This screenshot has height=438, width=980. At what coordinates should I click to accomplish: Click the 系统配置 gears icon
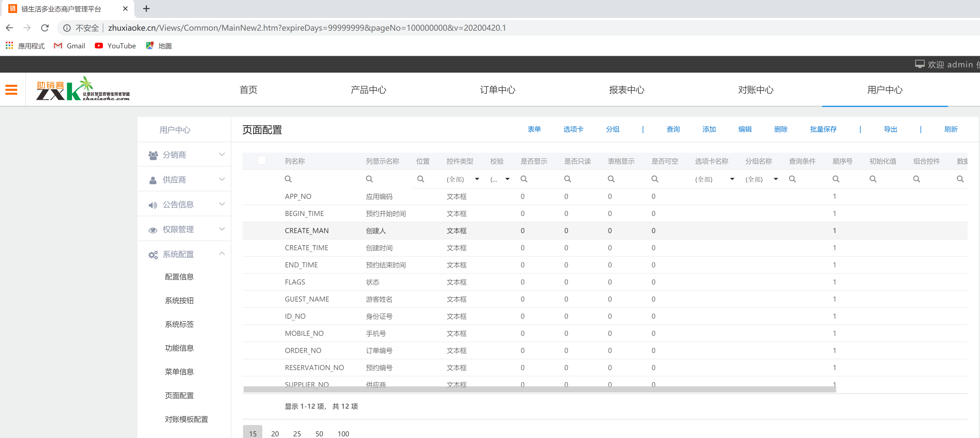153,255
